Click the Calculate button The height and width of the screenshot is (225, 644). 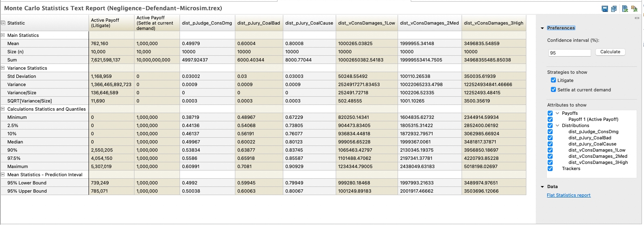(610, 52)
